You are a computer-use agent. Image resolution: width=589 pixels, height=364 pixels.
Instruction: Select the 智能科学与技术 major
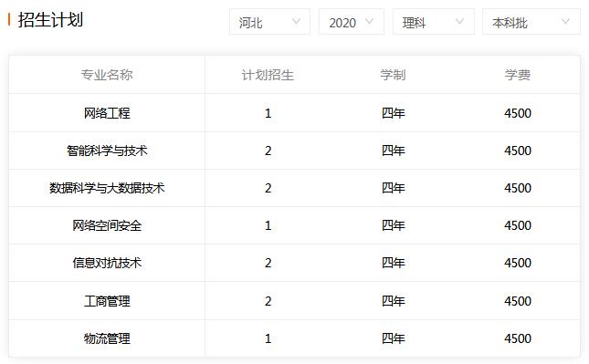click(x=107, y=151)
